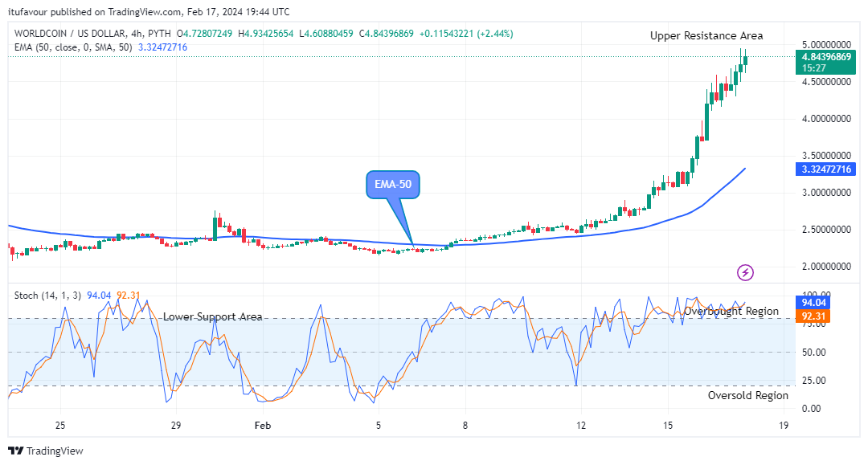Click the EMA value label 3.32472716 on price axis
Screen dimensions: 868x465
pos(826,169)
